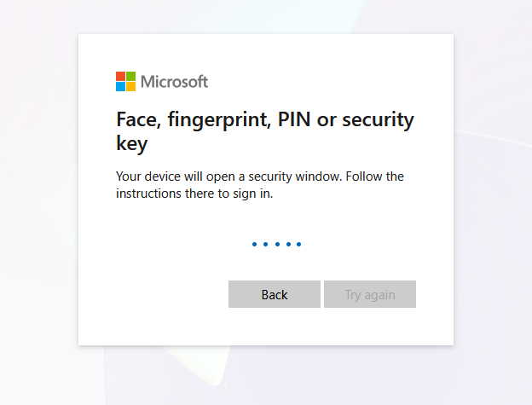Viewport: 532px width, 405px height.
Task: Click the last blue loading dot
Action: pos(298,245)
